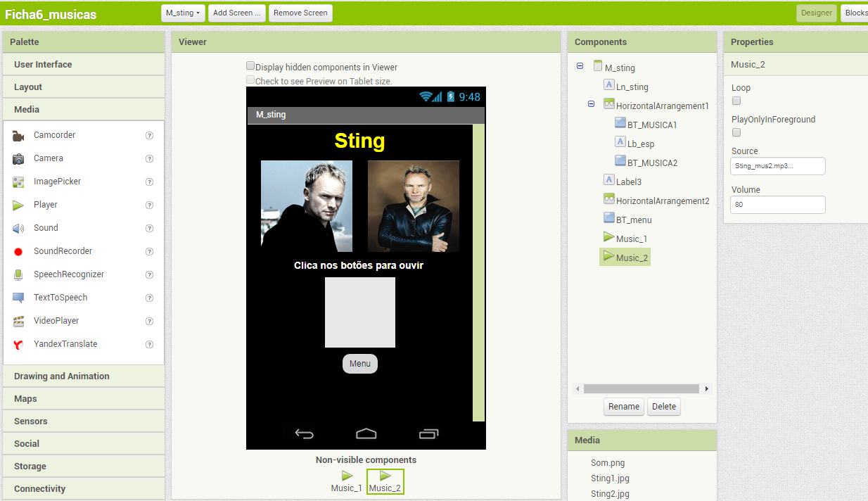Click the phone home navigation icon
The image size is (868, 501).
point(366,434)
